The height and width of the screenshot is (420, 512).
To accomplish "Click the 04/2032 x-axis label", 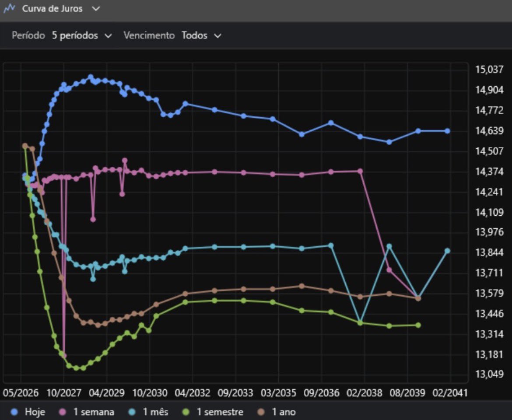I will point(193,392).
